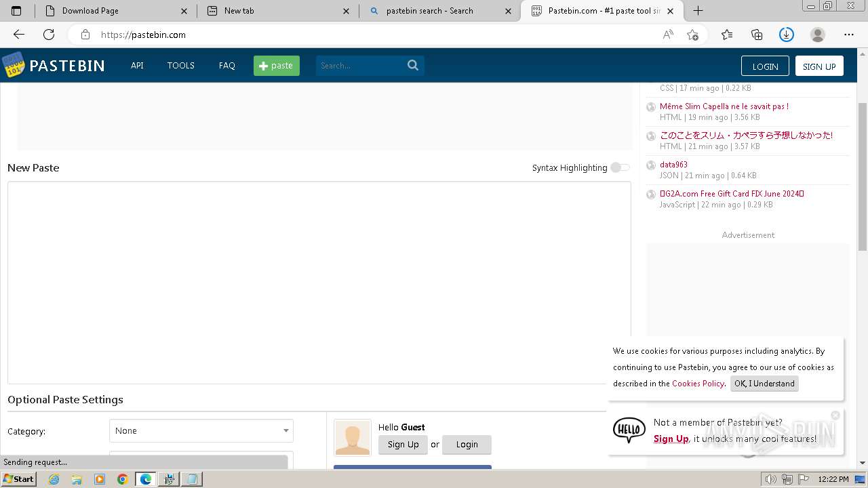Open the browser profile avatar icon
The height and width of the screenshot is (488, 868).
pyautogui.click(x=818, y=35)
